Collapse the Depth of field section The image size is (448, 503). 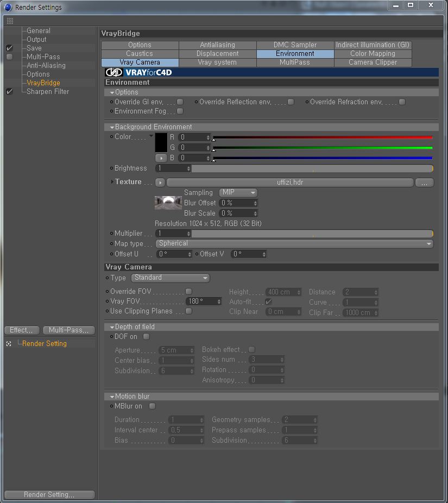coord(112,327)
